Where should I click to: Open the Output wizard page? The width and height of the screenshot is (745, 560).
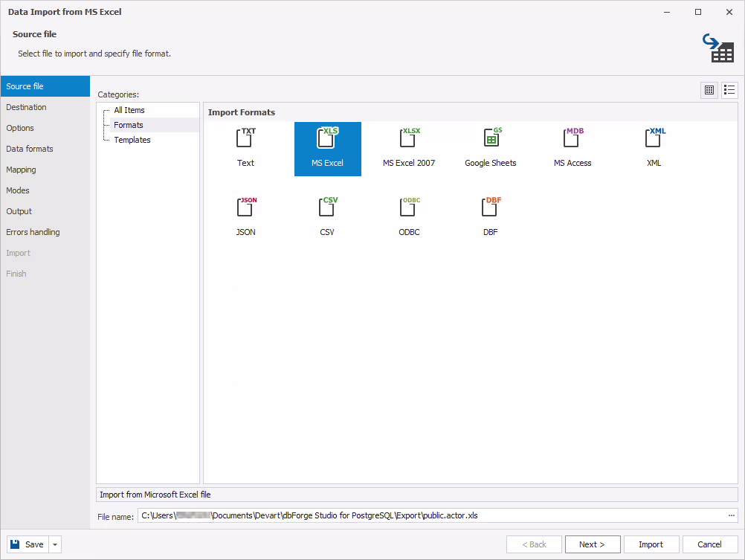[45, 211]
